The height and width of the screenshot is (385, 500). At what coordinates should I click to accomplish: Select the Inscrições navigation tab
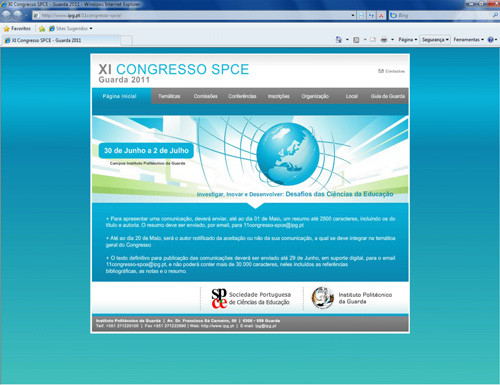[278, 96]
